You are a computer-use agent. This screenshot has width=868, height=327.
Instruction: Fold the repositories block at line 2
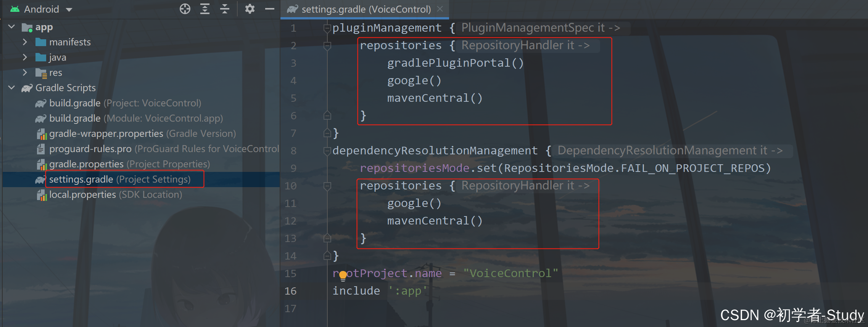point(327,45)
